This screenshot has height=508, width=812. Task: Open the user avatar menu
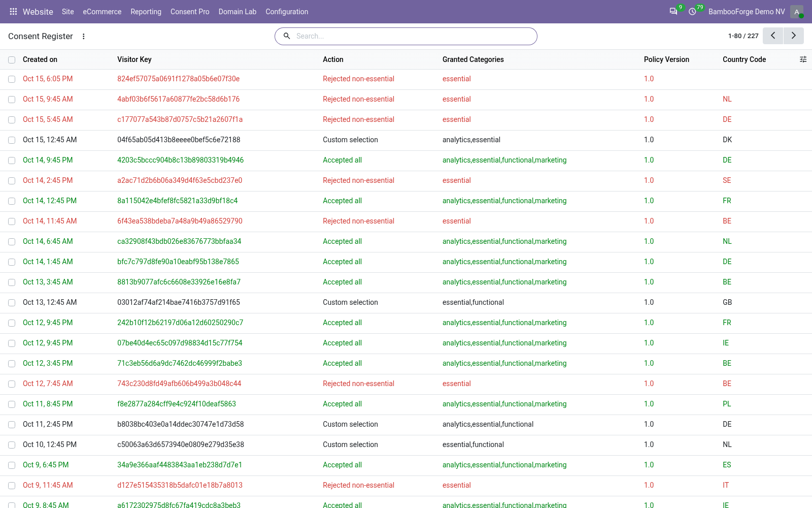pos(797,12)
